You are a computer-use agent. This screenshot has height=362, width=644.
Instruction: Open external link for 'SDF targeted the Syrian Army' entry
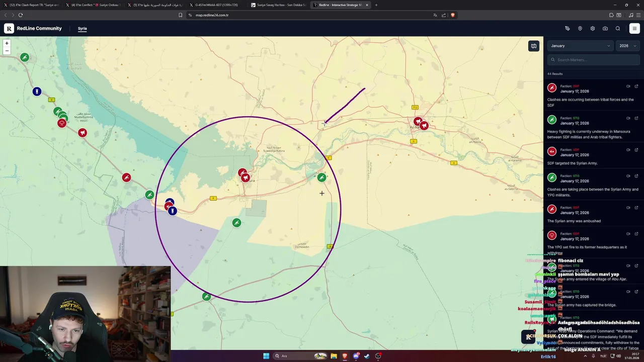pos(636,150)
